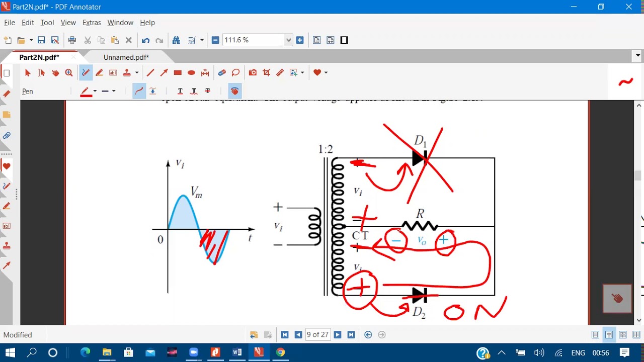
Task: Select the Lasso selection tool
Action: 235,73
